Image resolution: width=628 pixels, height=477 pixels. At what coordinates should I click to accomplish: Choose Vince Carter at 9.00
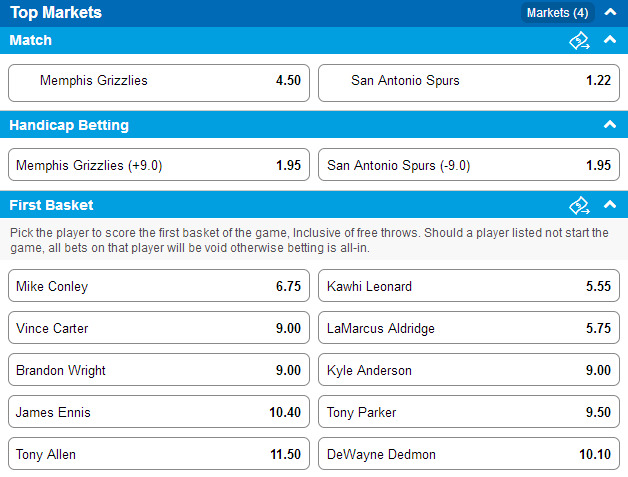click(x=159, y=328)
